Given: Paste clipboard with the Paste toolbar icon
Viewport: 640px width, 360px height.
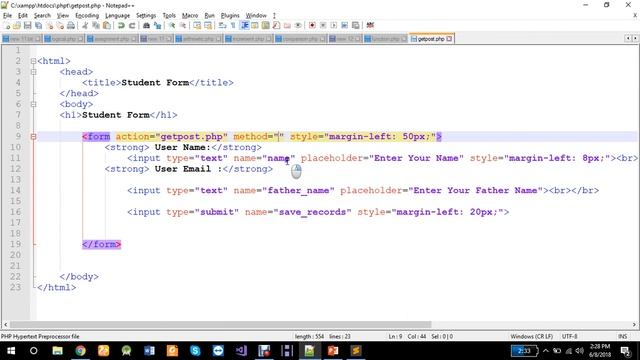Looking at the screenshot, I should [107, 25].
